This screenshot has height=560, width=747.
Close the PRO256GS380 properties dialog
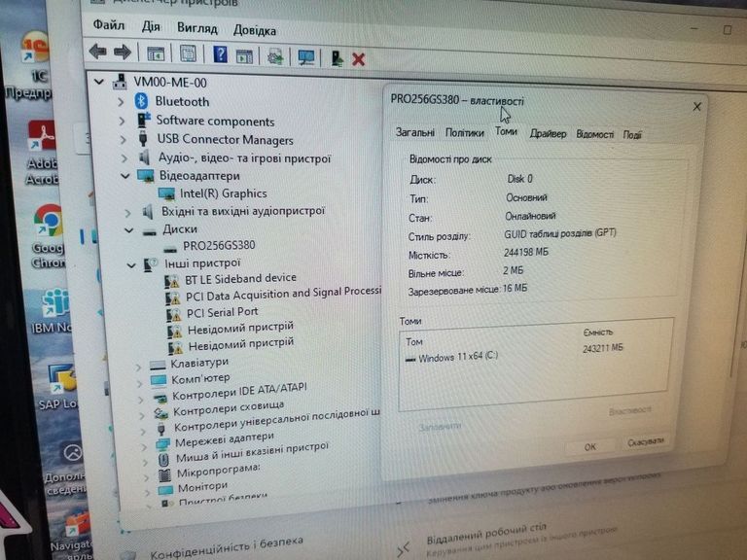click(x=696, y=107)
